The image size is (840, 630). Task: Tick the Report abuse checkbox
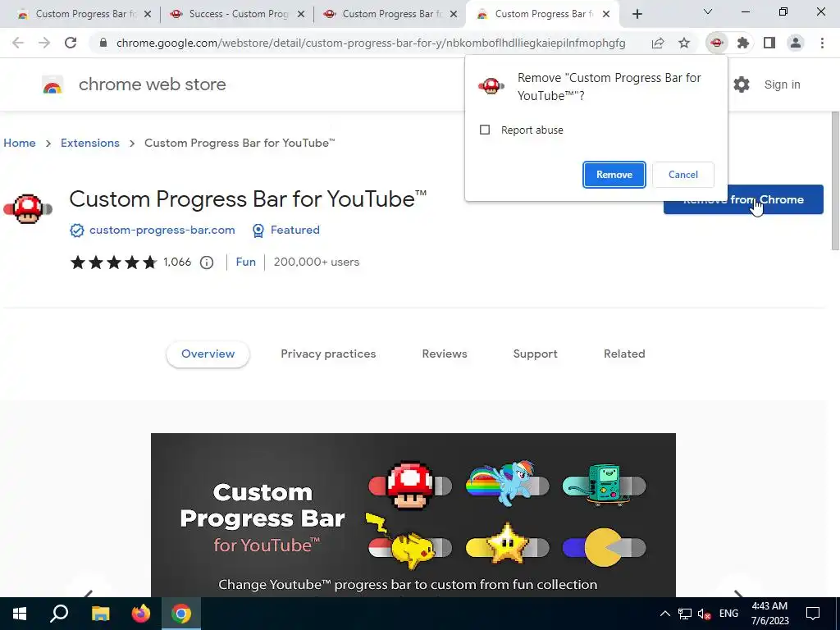[x=485, y=130]
